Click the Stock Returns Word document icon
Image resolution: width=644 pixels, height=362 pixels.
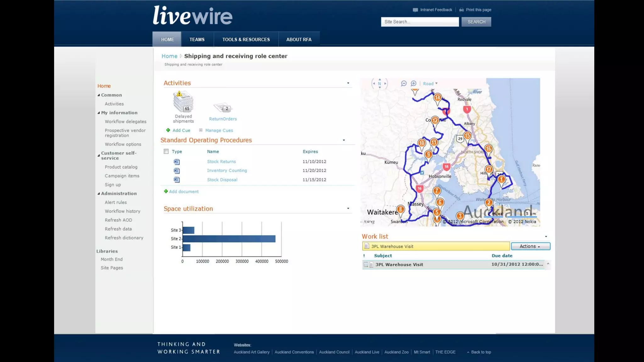tap(177, 162)
